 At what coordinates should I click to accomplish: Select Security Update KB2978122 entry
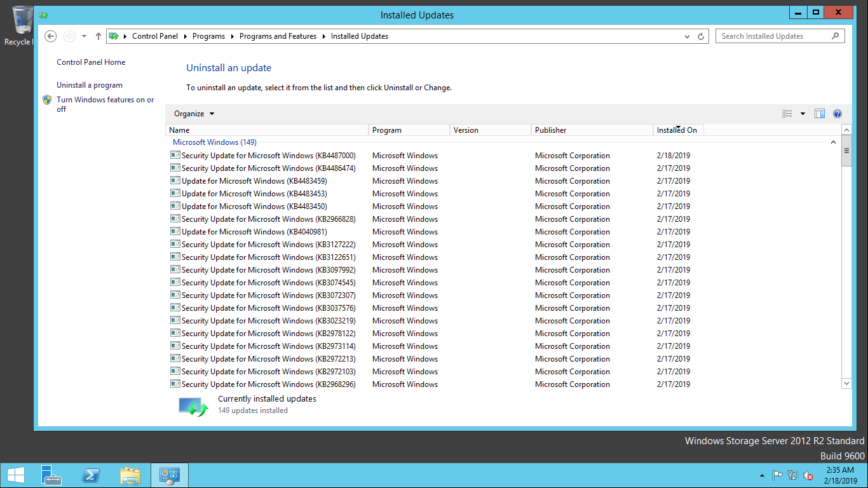(269, 334)
